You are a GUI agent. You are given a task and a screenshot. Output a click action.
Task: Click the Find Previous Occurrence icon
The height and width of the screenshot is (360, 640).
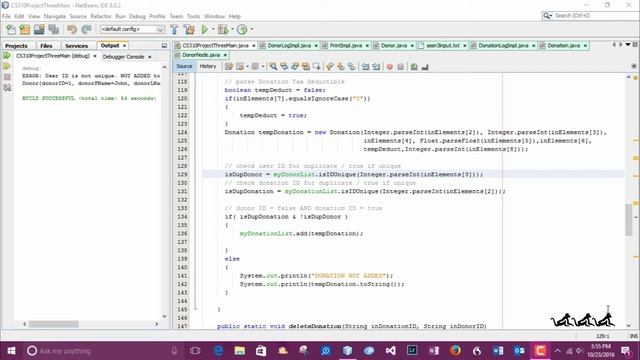284,67
